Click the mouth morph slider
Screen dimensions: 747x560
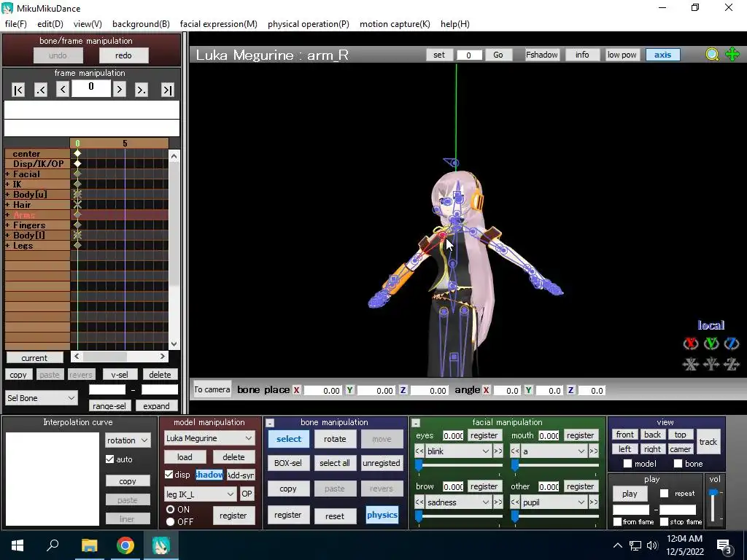pos(554,464)
